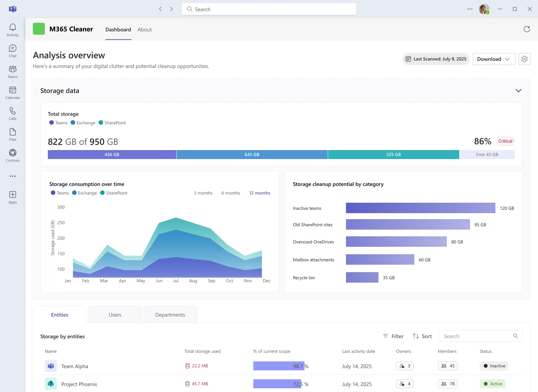Open Project Phoenix members count 78
538x392 pixels.
tap(448, 384)
